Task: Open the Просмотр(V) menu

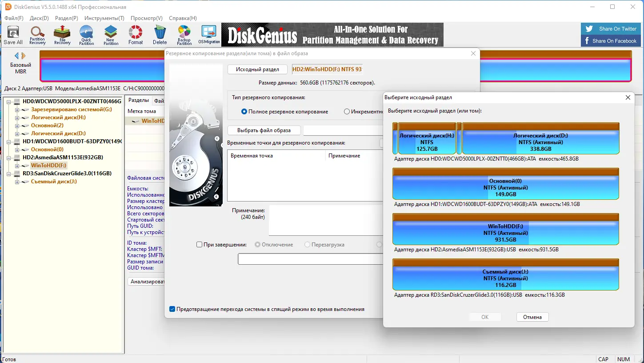Action: coord(147,18)
